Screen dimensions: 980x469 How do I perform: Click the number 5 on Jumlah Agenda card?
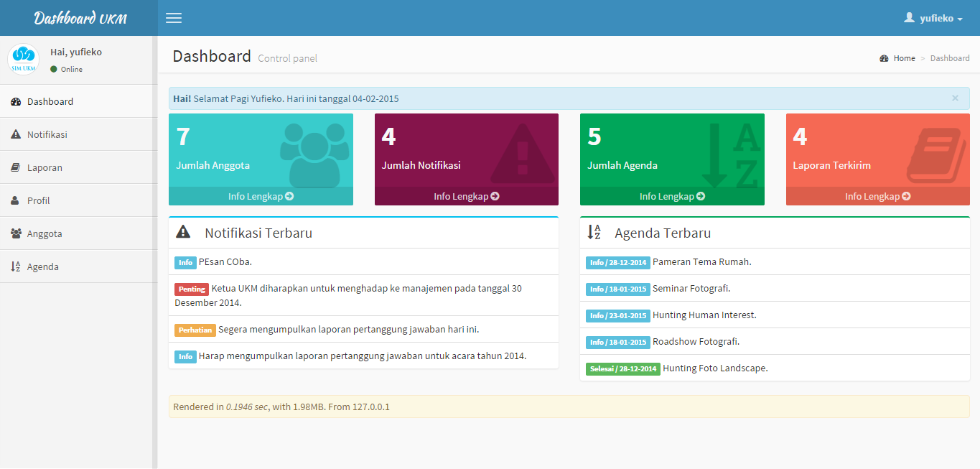[594, 136]
